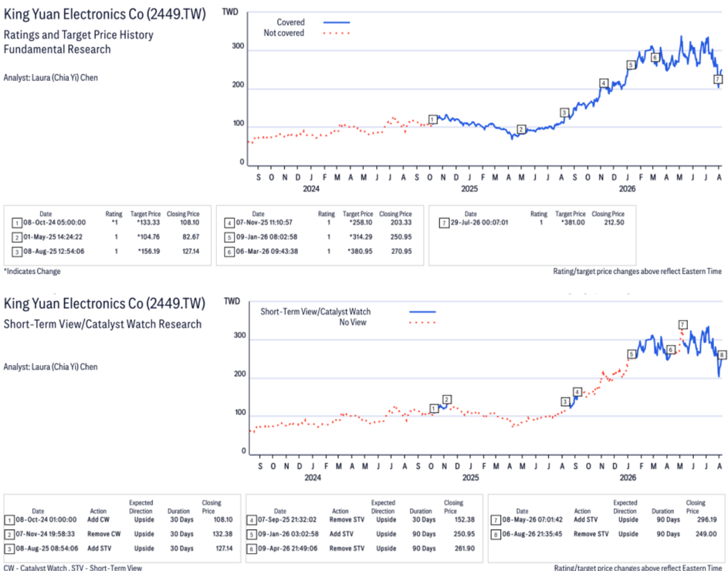The height and width of the screenshot is (571, 728).
Task: Click the 08-Oct-24 05:00:00 date entry
Action: click(55, 222)
